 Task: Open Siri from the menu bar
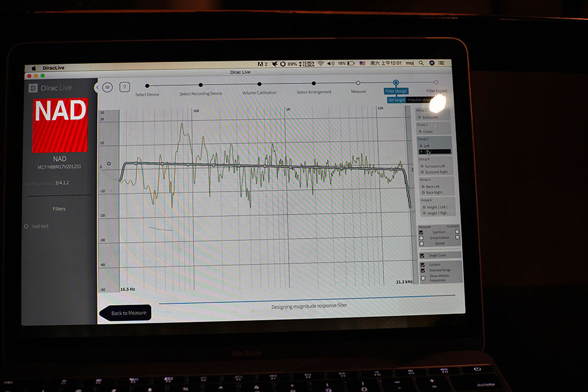pos(432,62)
